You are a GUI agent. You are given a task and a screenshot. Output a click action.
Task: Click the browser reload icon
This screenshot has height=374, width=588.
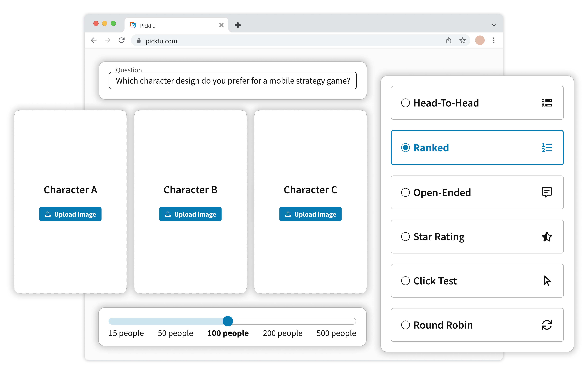(122, 40)
